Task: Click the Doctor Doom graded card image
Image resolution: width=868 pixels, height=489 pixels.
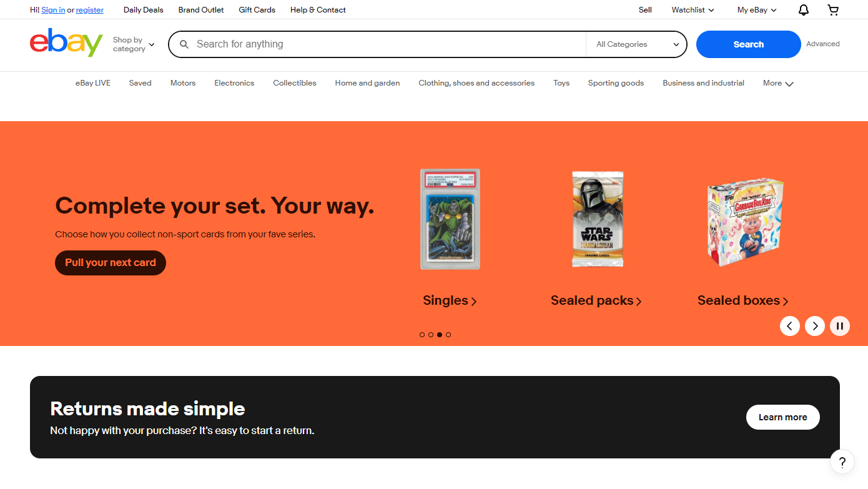Action: pyautogui.click(x=450, y=219)
